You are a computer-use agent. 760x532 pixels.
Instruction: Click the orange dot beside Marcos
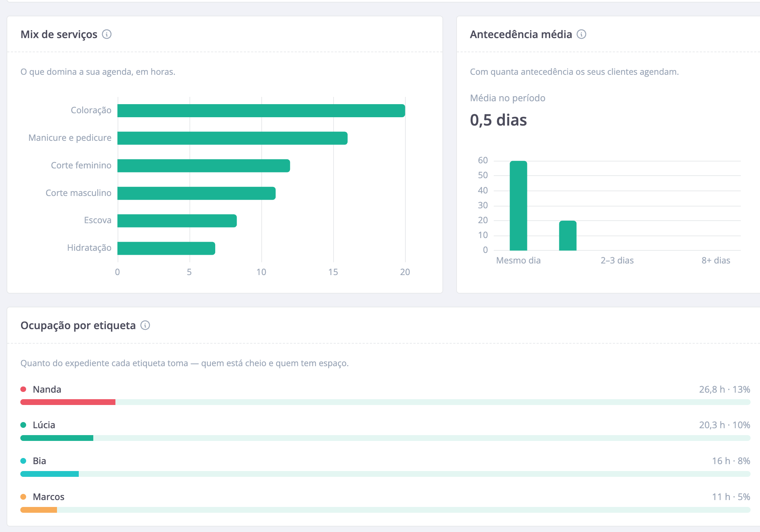pos(23,497)
